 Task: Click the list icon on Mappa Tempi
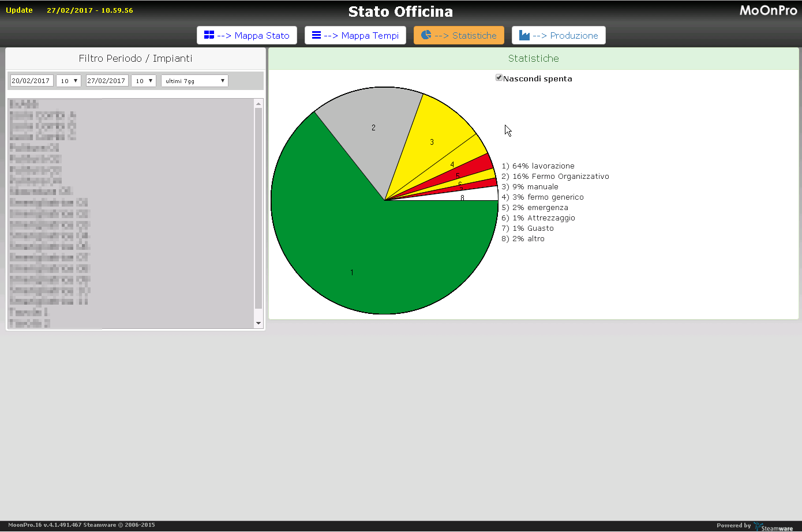[316, 35]
